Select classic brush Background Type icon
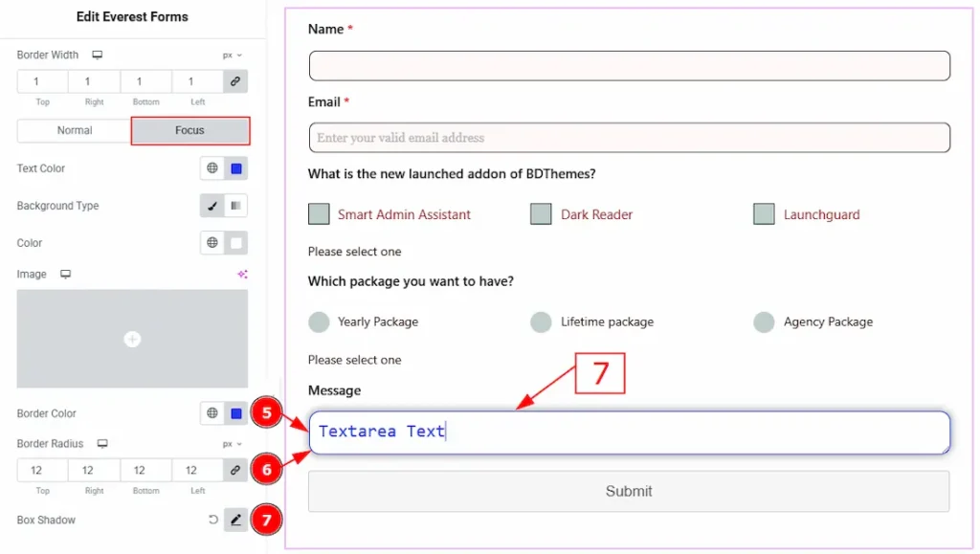This screenshot has width=980, height=554. (x=212, y=206)
